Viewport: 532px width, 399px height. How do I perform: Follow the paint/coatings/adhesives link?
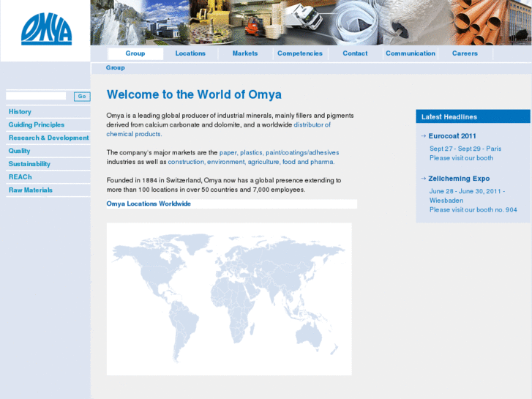[x=302, y=152]
